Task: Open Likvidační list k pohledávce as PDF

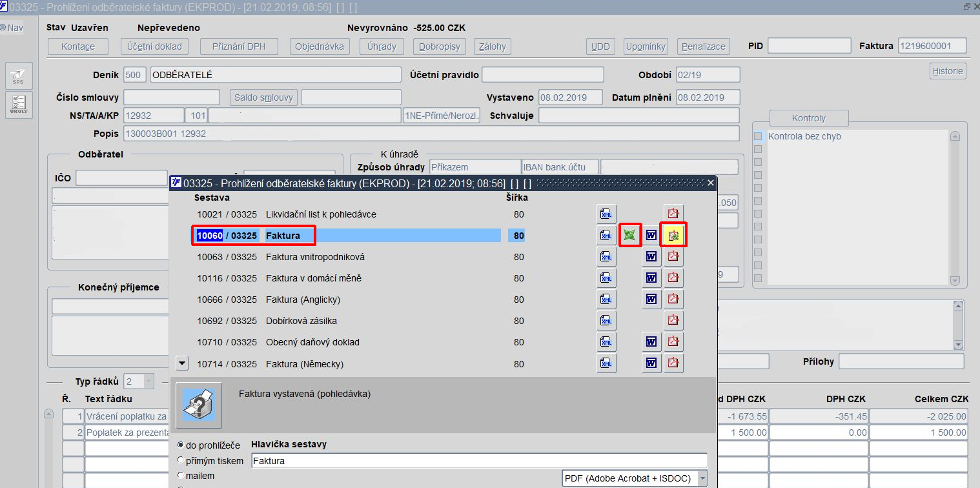Action: 673,214
